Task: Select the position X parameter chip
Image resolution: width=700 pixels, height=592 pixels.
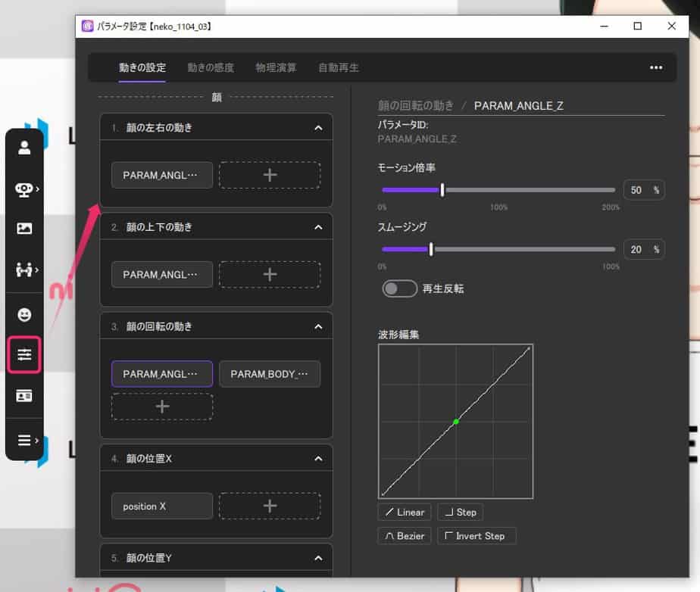Action: tap(162, 506)
